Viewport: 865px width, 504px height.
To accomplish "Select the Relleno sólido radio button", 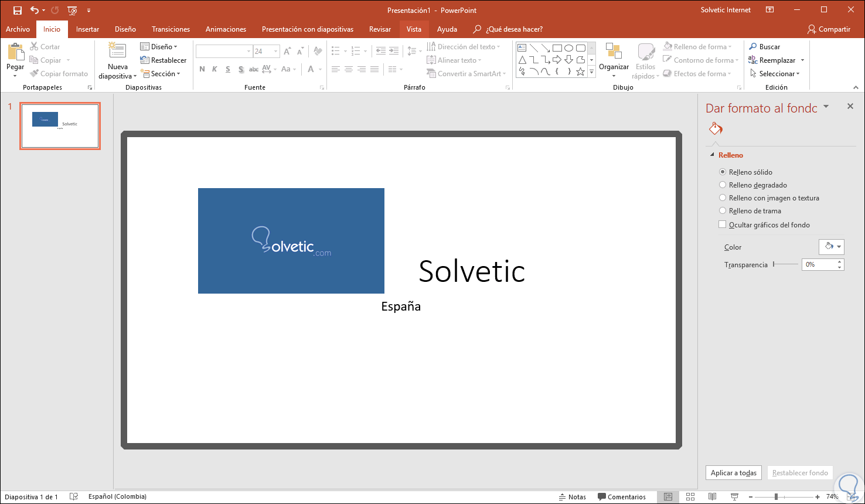I will pos(723,172).
